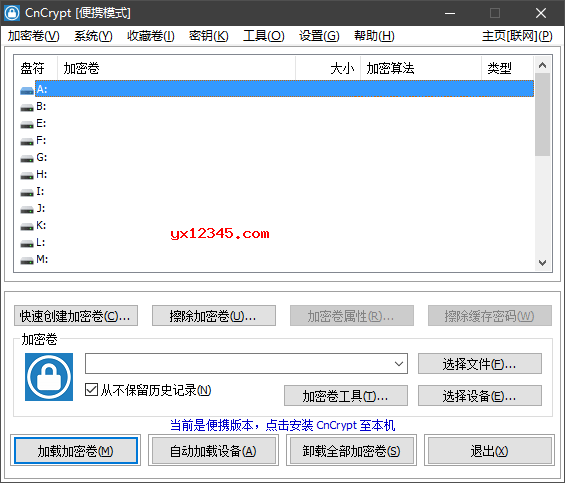Click the B: drive icon

pyautogui.click(x=27, y=107)
